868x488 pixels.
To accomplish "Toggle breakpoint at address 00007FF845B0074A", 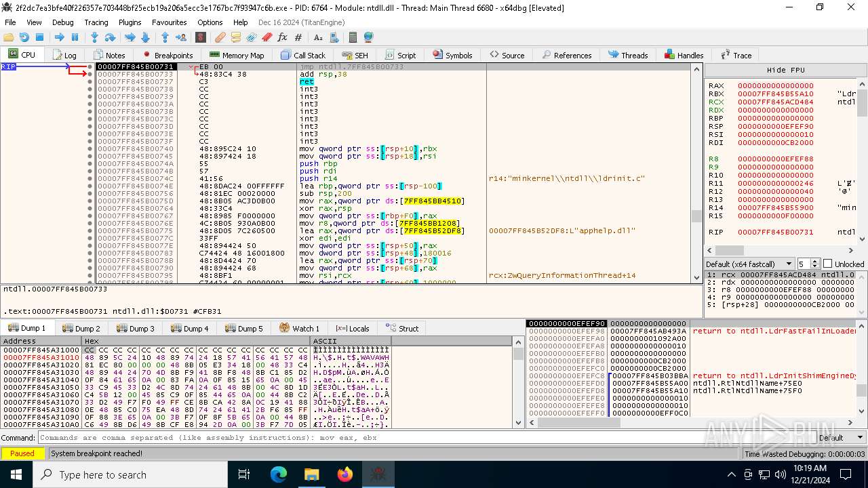I will pos(90,163).
